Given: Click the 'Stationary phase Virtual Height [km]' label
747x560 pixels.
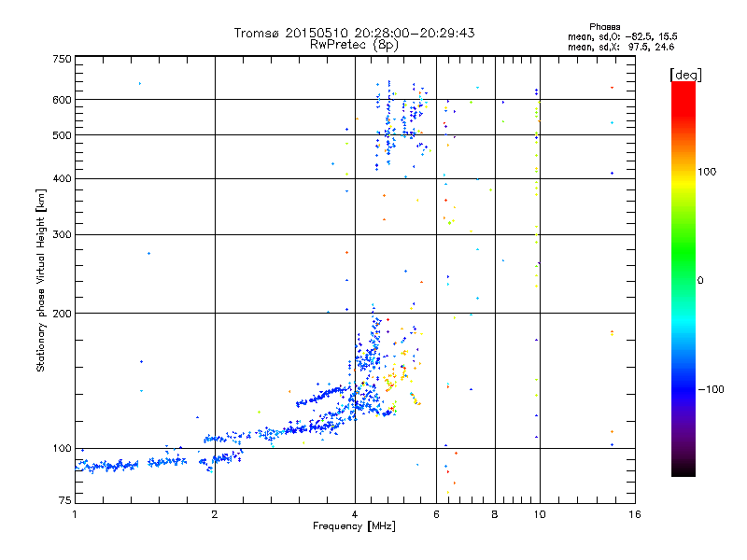Looking at the screenshot, I should click(x=41, y=280).
